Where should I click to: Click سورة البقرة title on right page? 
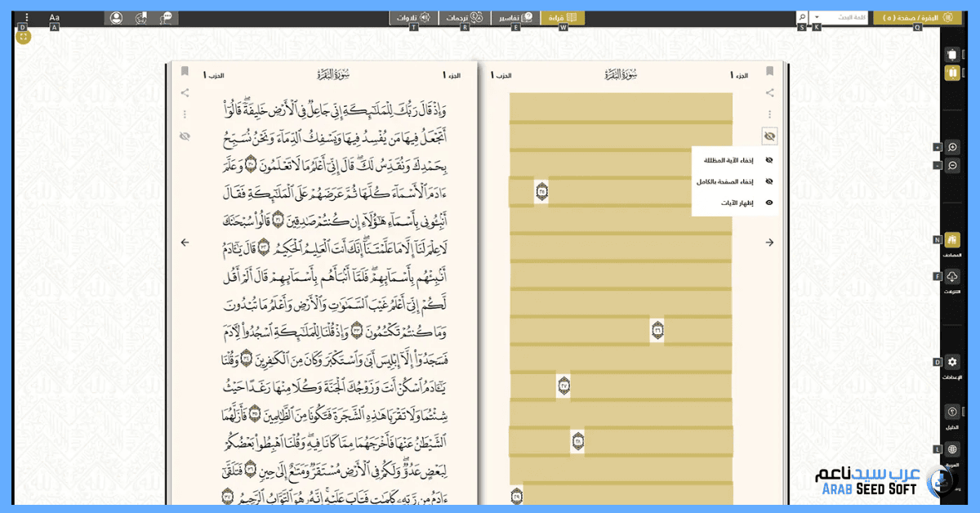(620, 74)
